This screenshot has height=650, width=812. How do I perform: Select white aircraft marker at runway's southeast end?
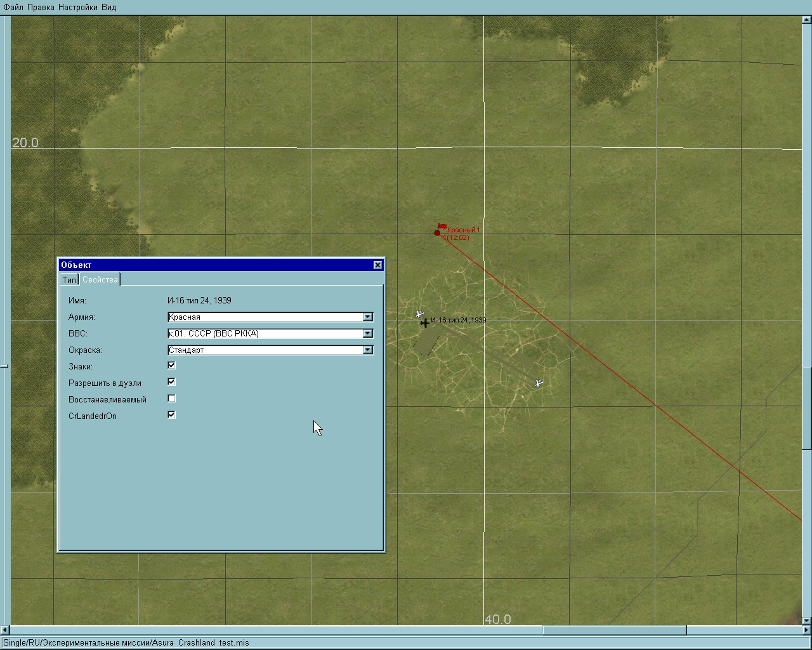coord(539,383)
